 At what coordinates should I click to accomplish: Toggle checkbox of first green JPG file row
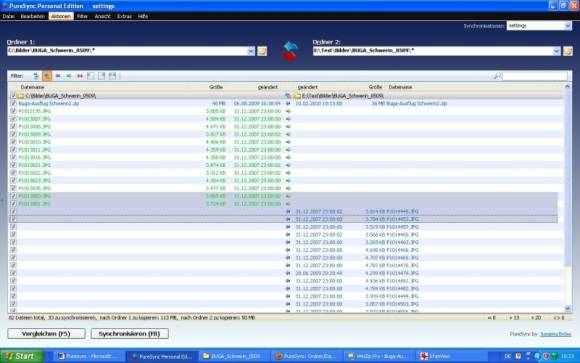[x=13, y=111]
